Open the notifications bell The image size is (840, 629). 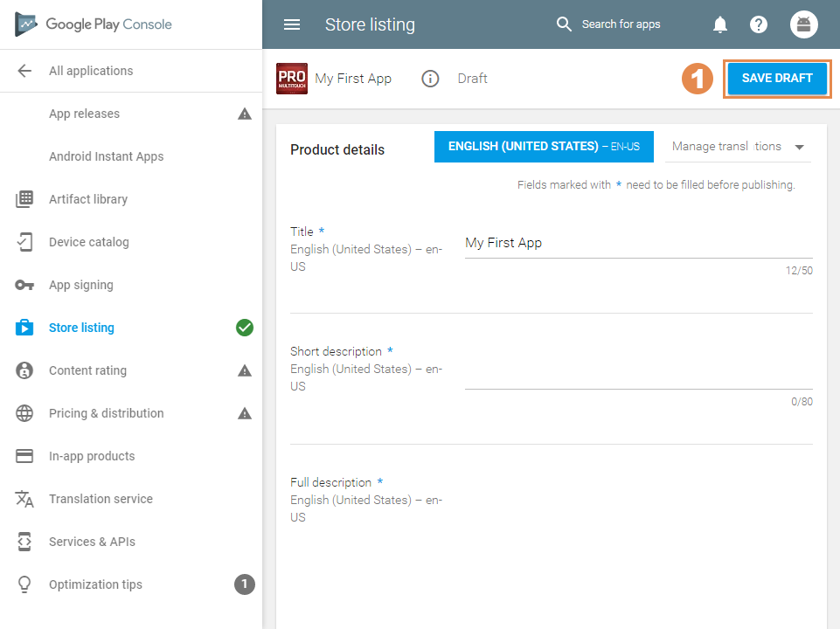[720, 24]
